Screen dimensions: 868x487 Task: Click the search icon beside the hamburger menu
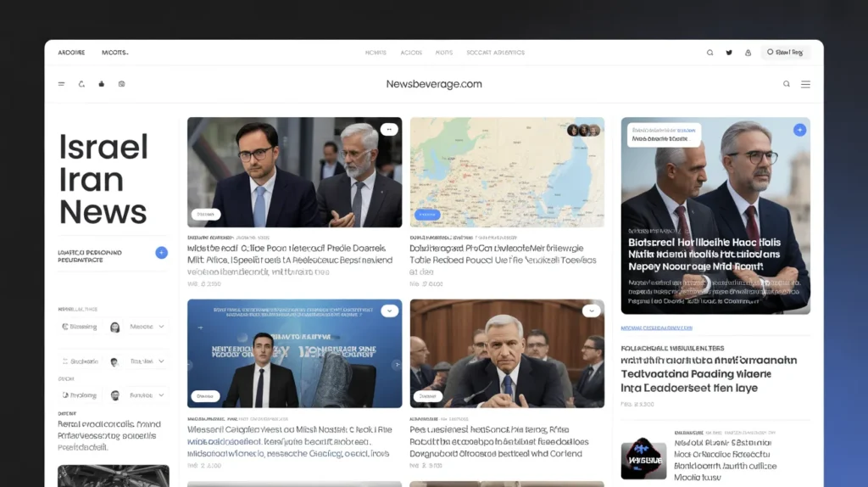pos(787,84)
